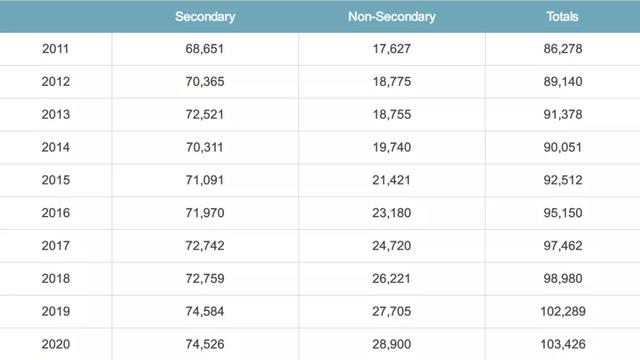Click Secondary value 72,521 for 2013
This screenshot has width=640, height=360.
pos(204,114)
